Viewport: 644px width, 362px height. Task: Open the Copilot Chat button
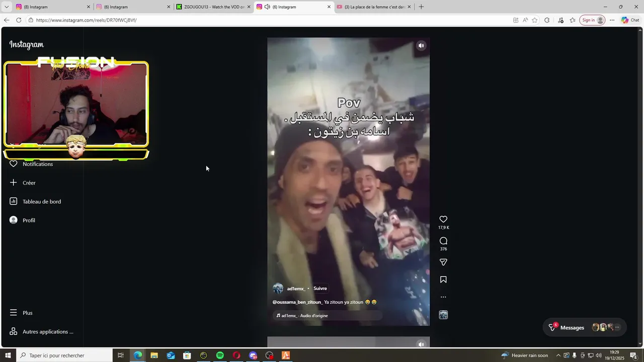click(x=630, y=20)
